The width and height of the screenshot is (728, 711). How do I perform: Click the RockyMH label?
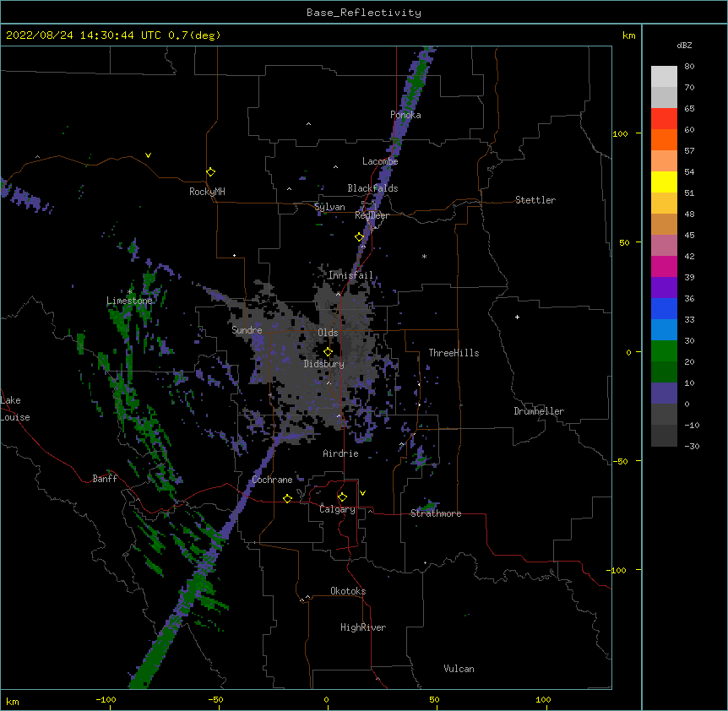207,192
